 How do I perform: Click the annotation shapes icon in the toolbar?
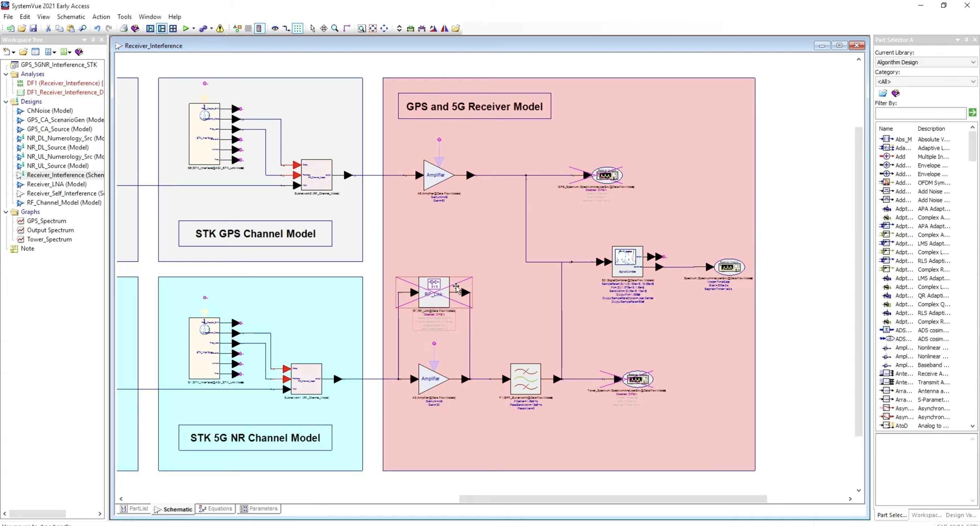coord(237,28)
